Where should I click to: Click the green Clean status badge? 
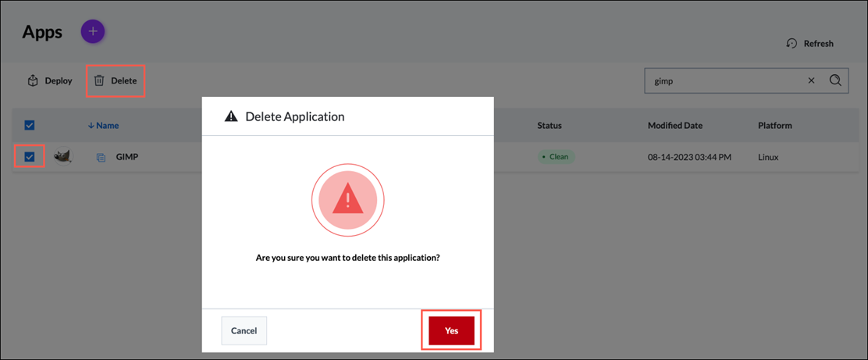click(x=556, y=157)
